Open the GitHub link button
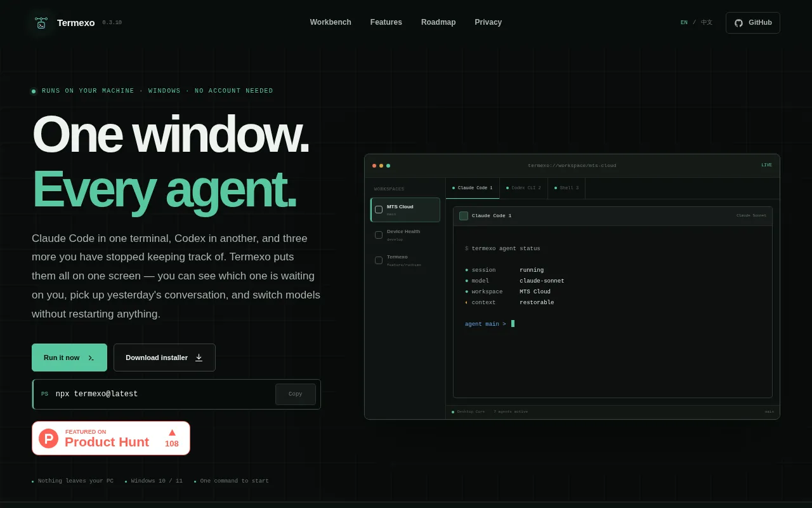812x508 pixels. (x=753, y=23)
